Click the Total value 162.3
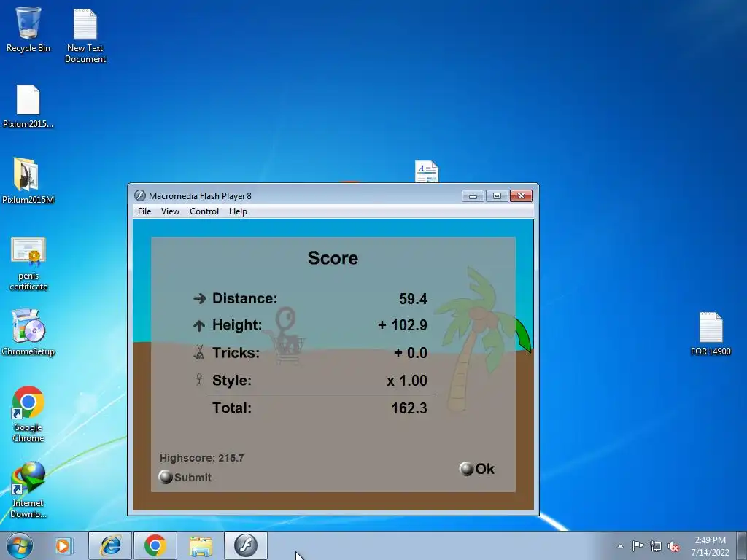 point(409,408)
